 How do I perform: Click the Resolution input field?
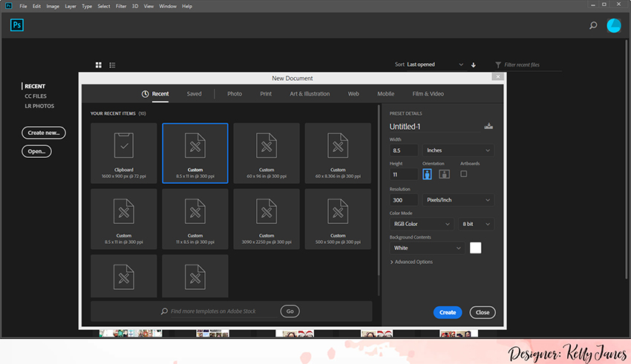coord(404,200)
